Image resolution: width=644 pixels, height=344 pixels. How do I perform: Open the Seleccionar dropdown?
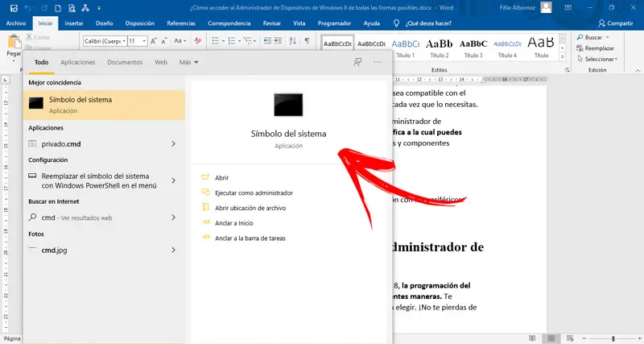[x=597, y=59]
